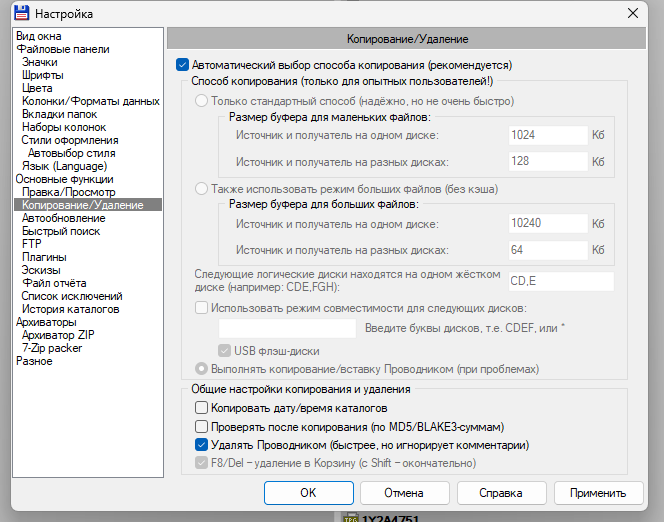
Task: Open Быстрый поиск page
Action: (x=61, y=231)
